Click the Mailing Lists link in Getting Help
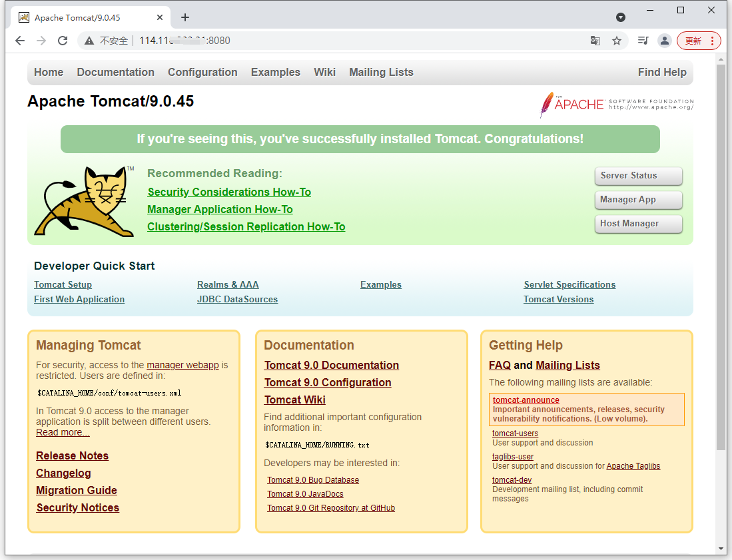732x560 pixels. coord(567,366)
